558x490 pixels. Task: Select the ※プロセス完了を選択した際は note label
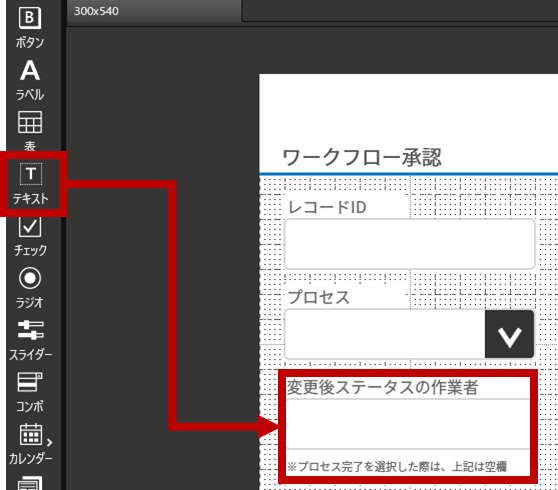[x=397, y=467]
